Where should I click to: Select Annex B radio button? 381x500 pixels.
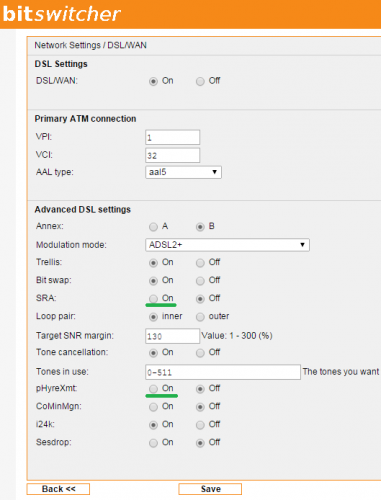200,227
